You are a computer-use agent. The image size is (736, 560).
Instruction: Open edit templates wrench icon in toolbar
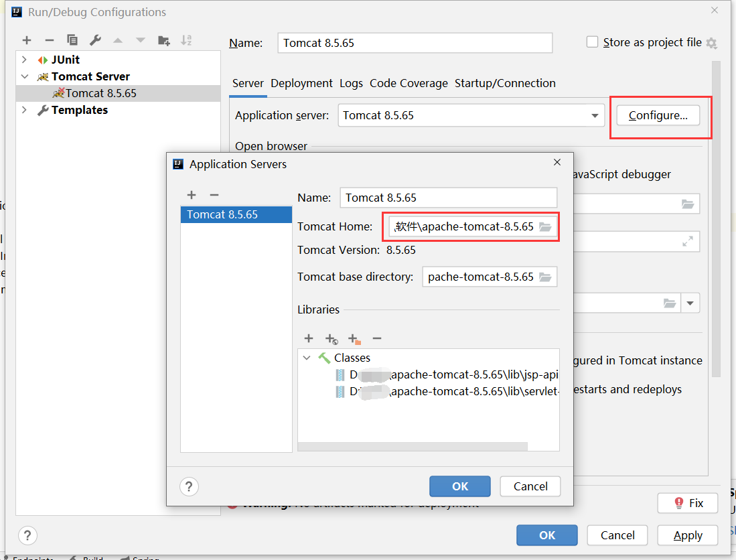click(95, 40)
